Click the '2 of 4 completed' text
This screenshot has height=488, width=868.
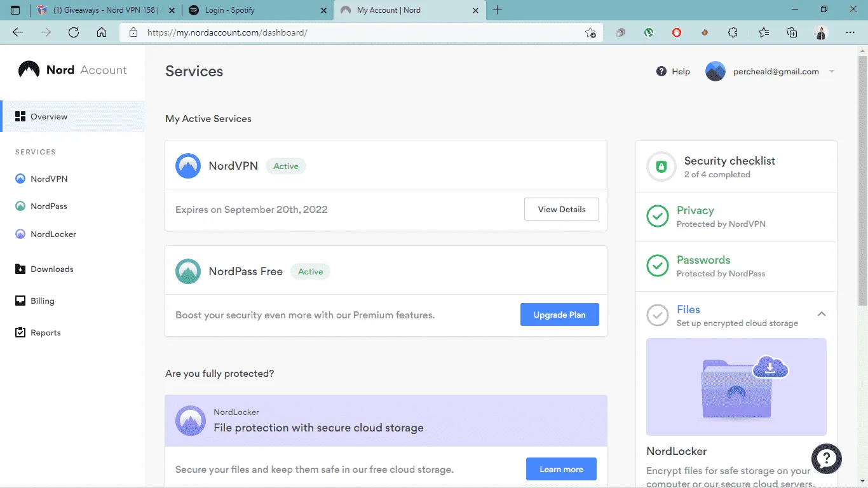click(717, 175)
